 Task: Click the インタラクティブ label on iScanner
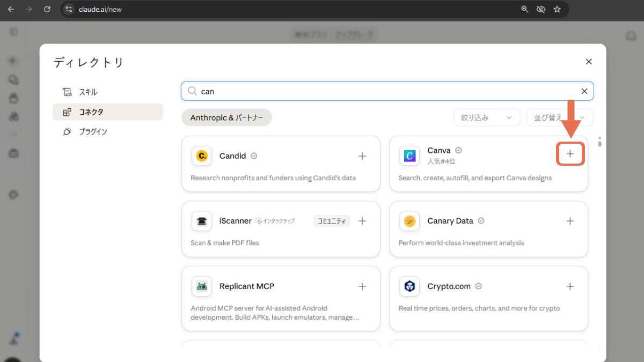pos(275,221)
